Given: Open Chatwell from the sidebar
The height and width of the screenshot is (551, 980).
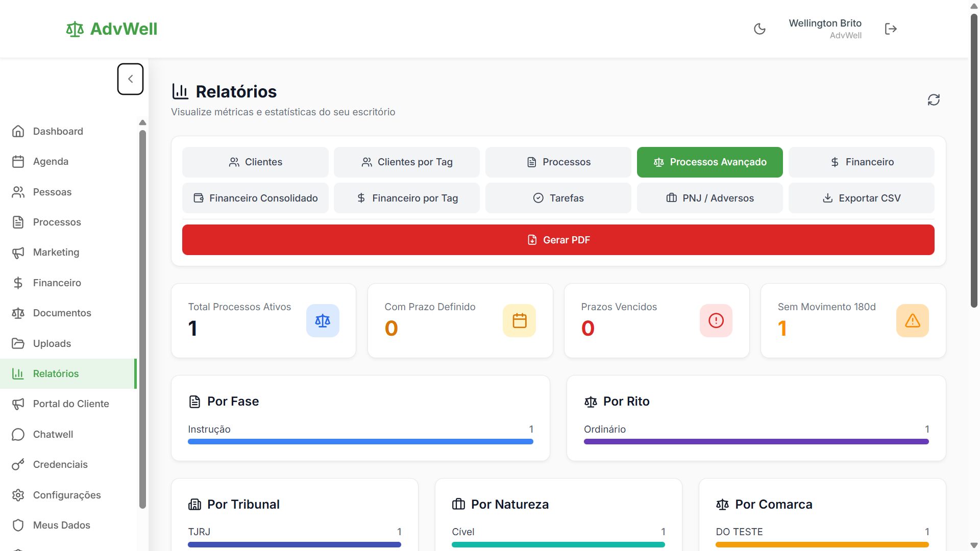Looking at the screenshot, I should tap(53, 434).
